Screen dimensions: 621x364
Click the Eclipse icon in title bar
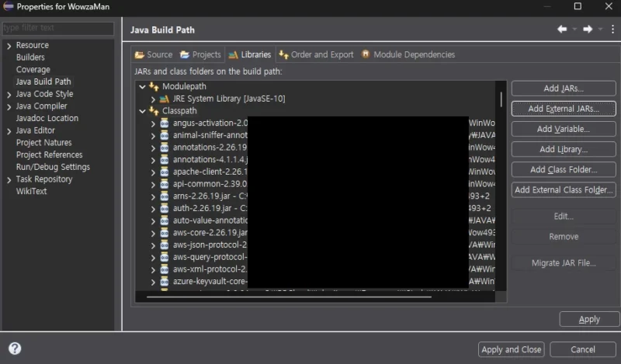[x=9, y=6]
